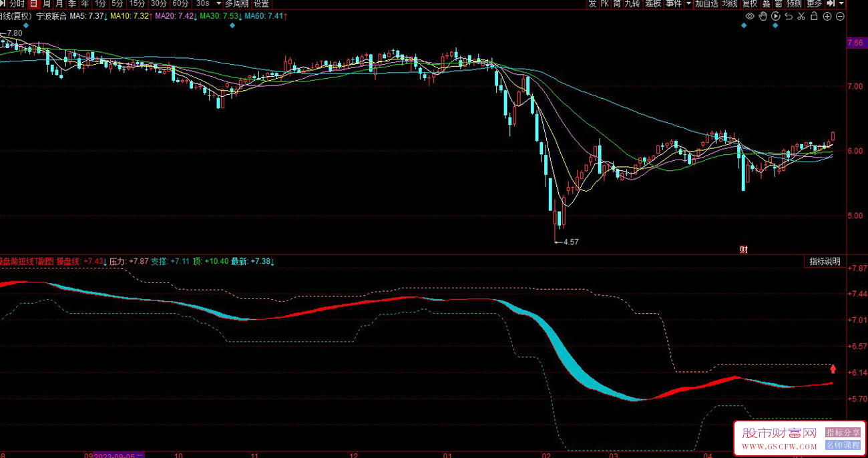The image size is (868, 458).
Task: Switch to the 60分 period
Action: click(180, 3)
